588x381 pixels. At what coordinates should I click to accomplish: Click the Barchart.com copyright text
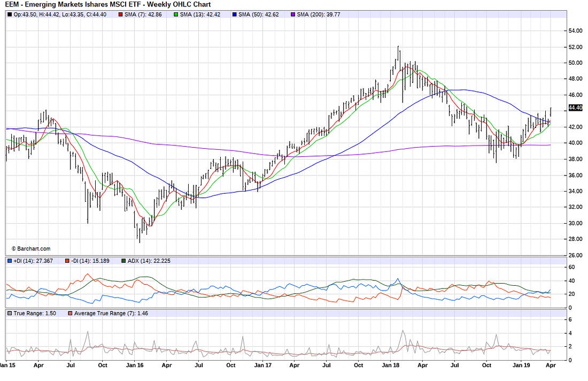tap(31, 249)
